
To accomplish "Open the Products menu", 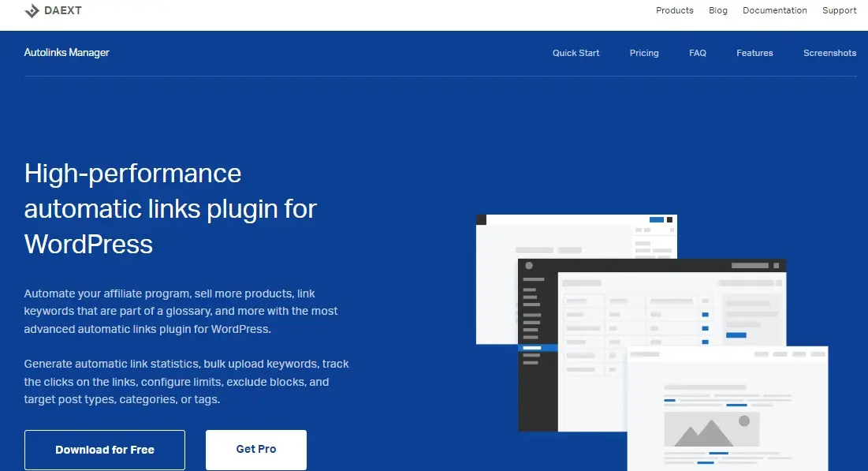I will 674,10.
